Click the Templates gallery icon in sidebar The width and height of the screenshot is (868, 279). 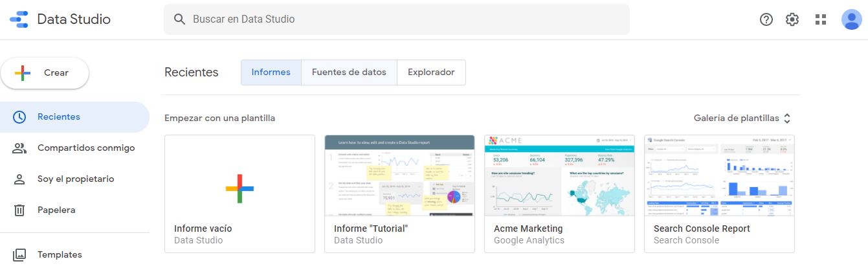point(19,254)
